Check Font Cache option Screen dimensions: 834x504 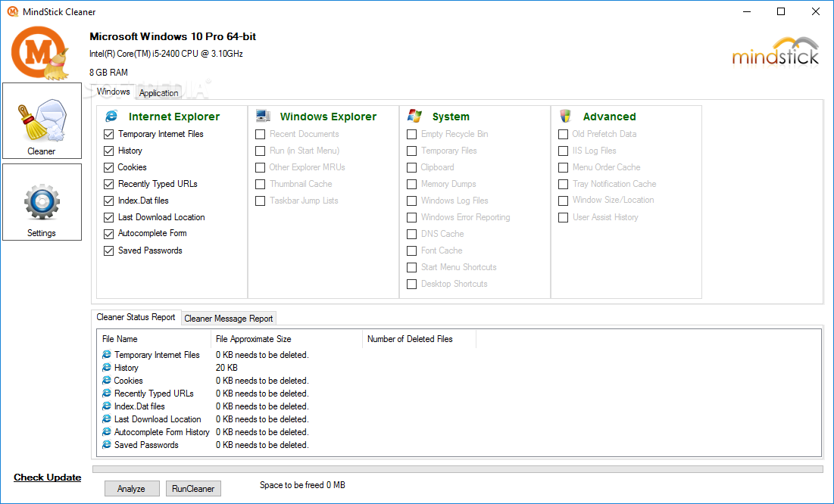click(x=411, y=251)
